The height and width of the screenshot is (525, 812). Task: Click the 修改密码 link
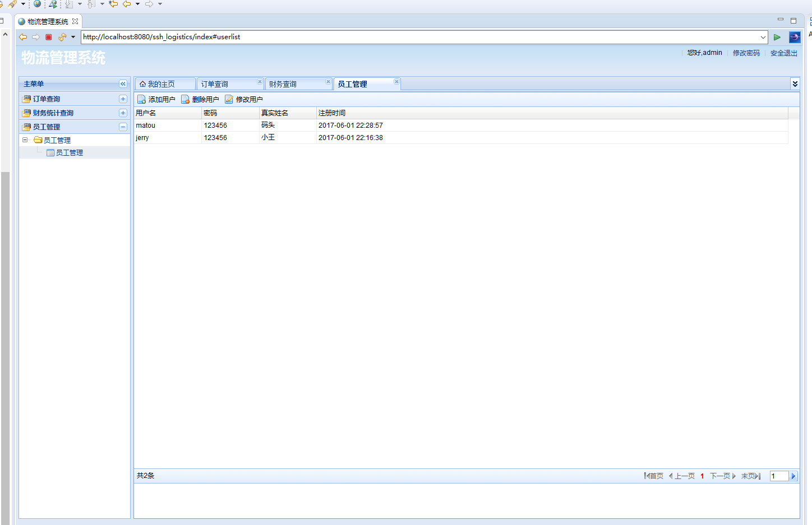click(746, 53)
